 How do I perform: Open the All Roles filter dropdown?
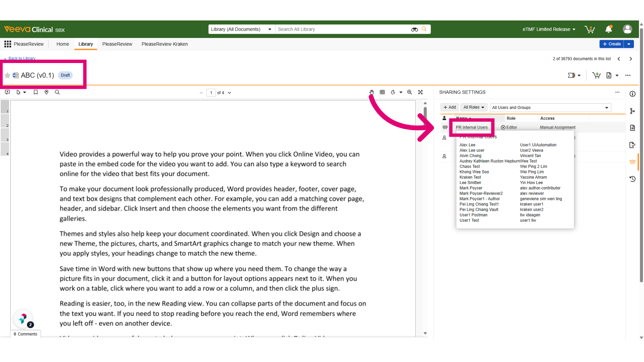[x=474, y=107]
